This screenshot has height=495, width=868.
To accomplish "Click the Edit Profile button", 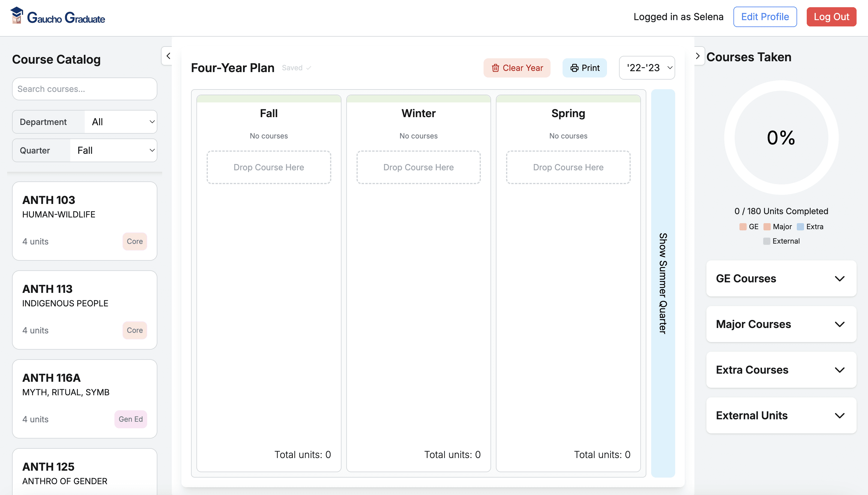I will (x=765, y=17).
